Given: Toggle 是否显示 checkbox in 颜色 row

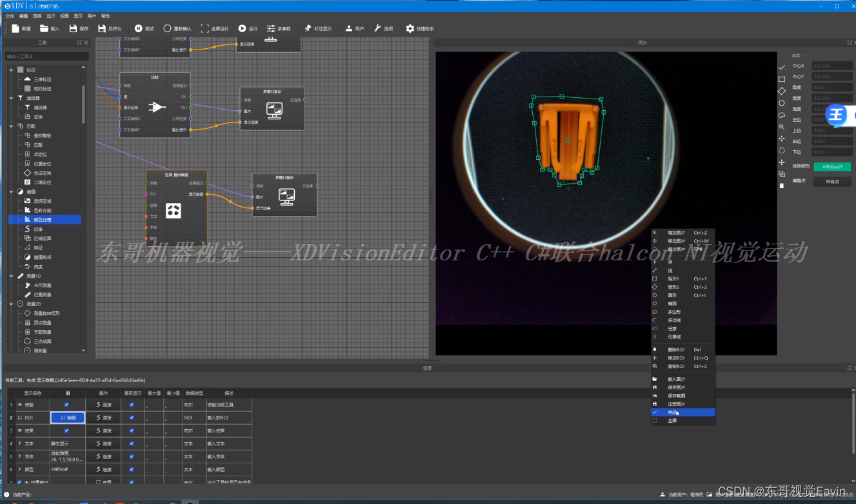Looking at the screenshot, I should [x=132, y=469].
